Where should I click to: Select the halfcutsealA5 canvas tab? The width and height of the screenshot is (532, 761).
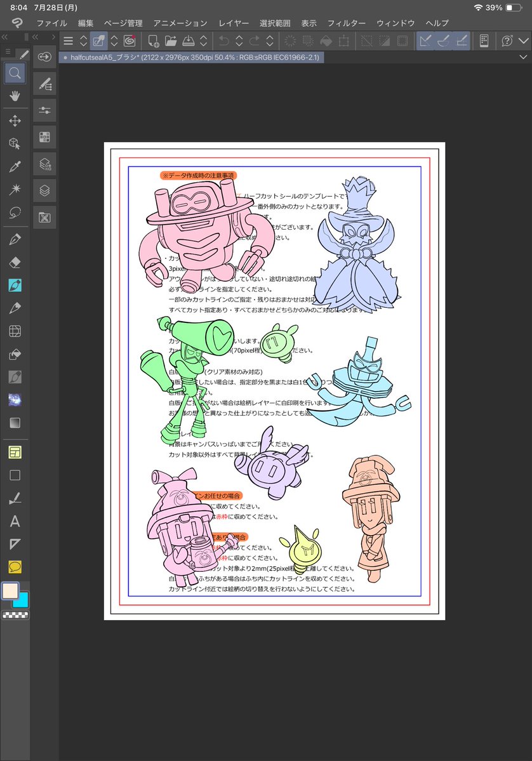coord(192,57)
